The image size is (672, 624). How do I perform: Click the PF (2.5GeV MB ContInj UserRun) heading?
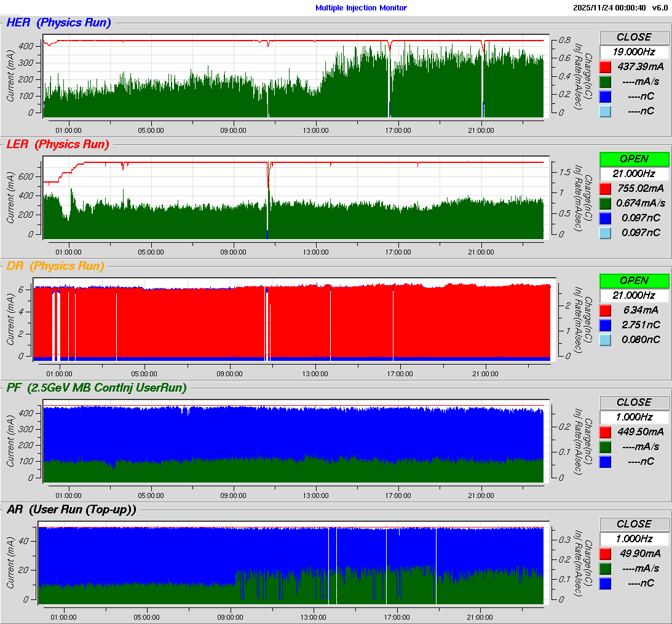[x=96, y=387]
